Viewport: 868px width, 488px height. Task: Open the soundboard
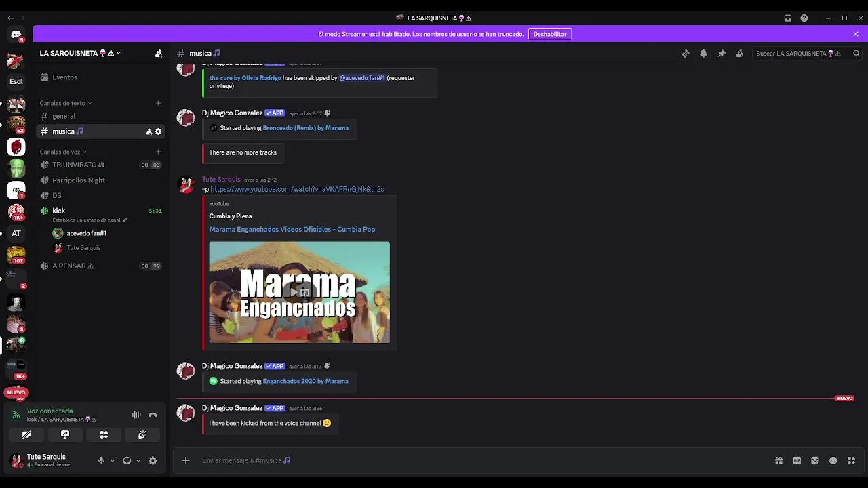click(142, 434)
